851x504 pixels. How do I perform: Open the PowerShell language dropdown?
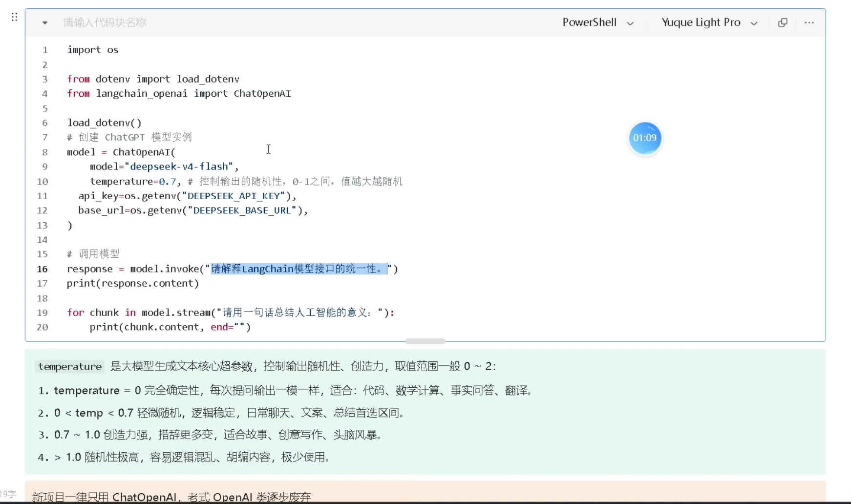598,22
